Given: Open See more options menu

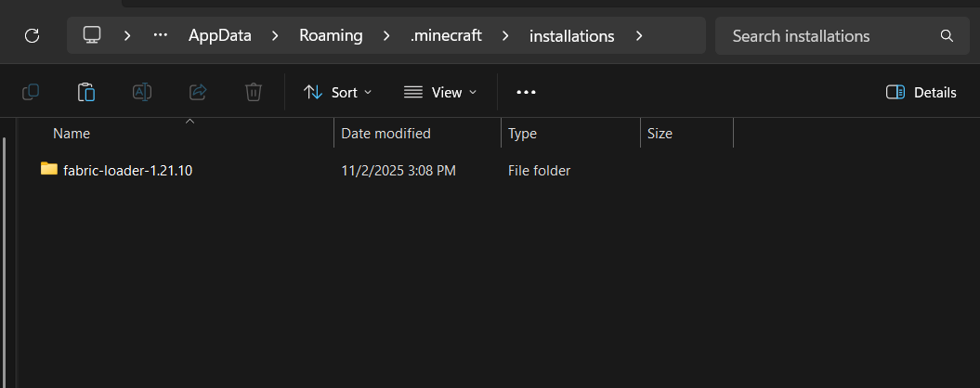Looking at the screenshot, I should click(526, 92).
